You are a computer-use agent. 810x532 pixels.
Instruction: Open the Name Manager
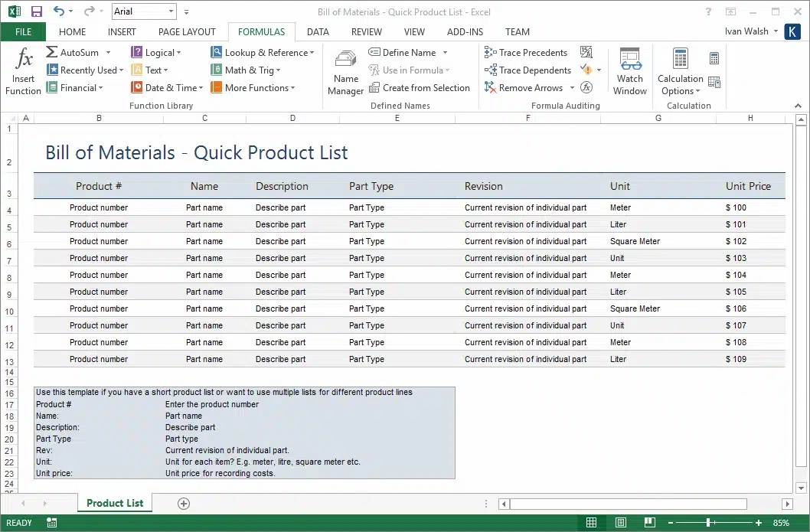click(345, 72)
